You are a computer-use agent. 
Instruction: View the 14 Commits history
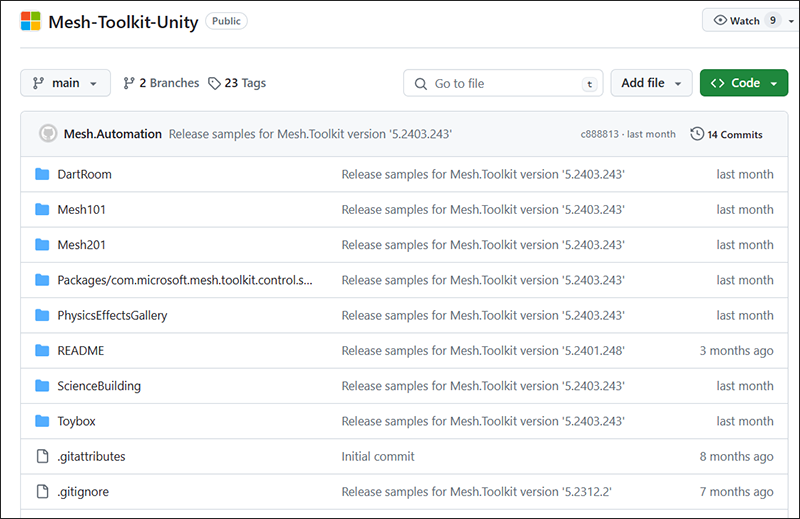[x=734, y=134]
